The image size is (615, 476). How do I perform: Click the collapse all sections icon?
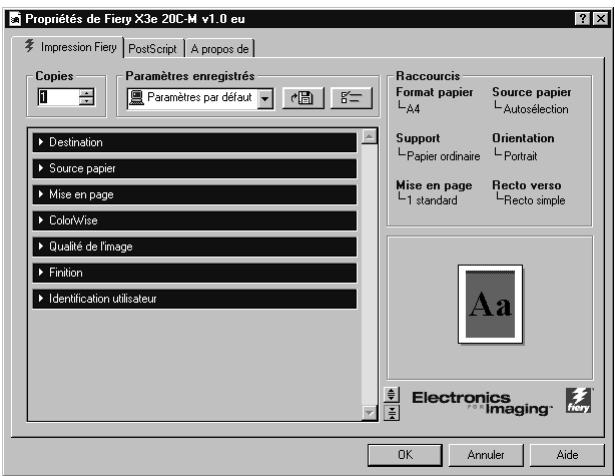point(391,412)
